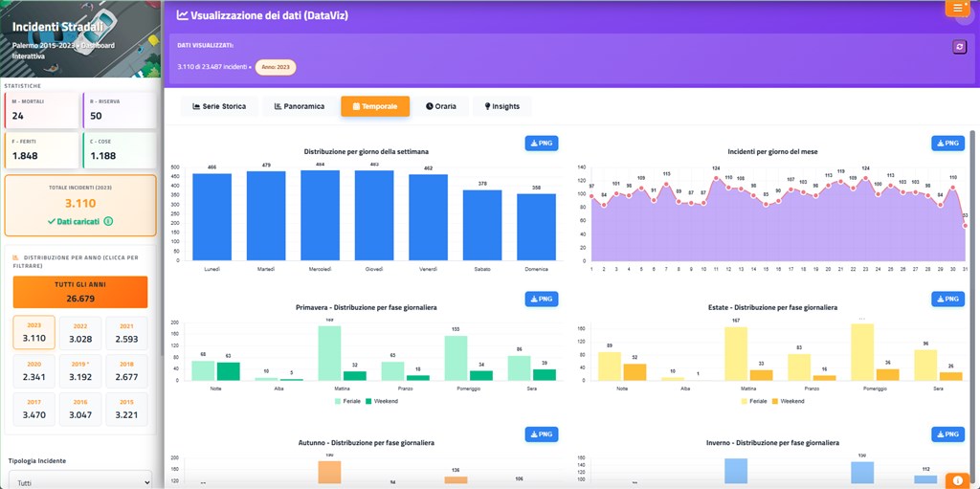Viewport: 980px width, 489px height.
Task: Click the purple refresh data icon
Action: tap(959, 47)
